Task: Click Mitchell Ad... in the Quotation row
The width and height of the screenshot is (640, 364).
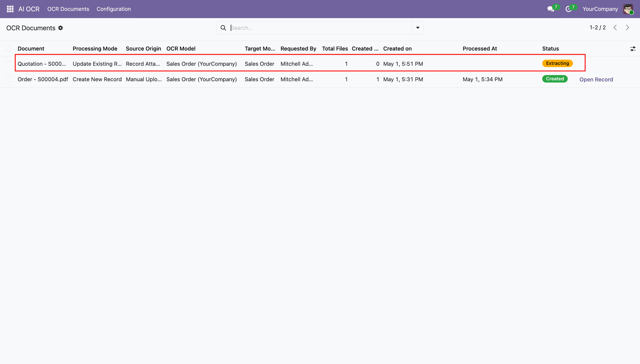Action: click(x=297, y=64)
